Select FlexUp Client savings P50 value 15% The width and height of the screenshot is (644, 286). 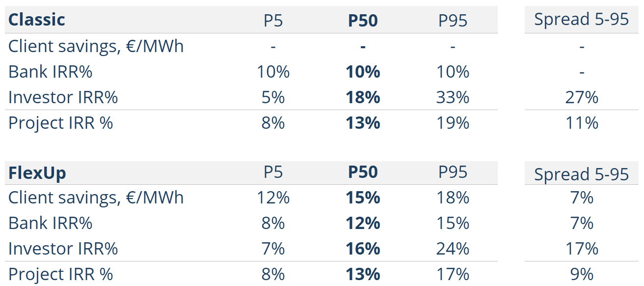point(363,198)
